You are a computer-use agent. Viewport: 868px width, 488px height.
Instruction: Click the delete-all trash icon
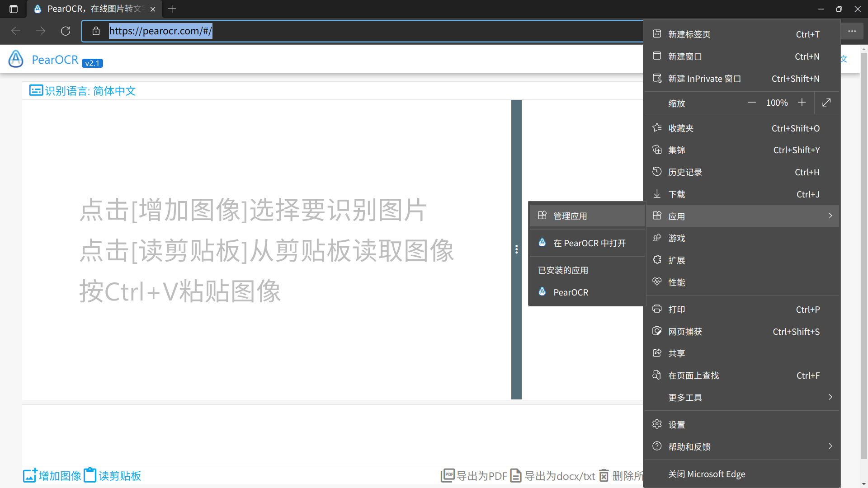coord(604,475)
